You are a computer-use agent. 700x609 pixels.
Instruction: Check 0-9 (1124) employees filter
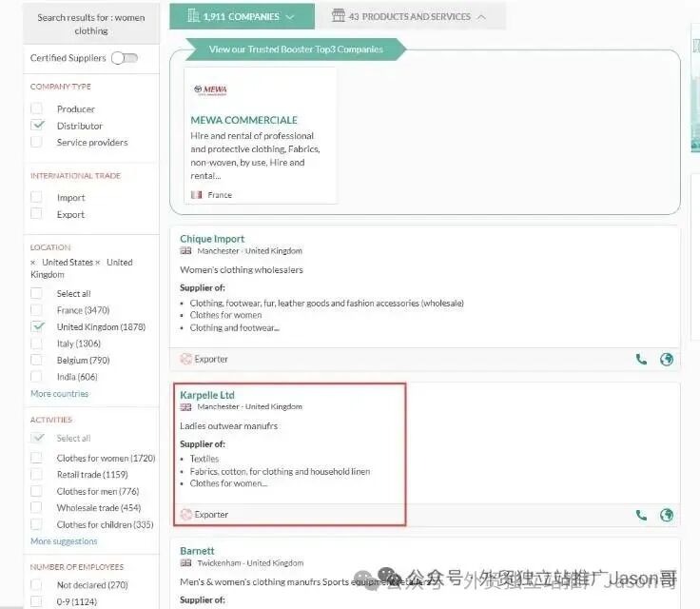(36, 601)
